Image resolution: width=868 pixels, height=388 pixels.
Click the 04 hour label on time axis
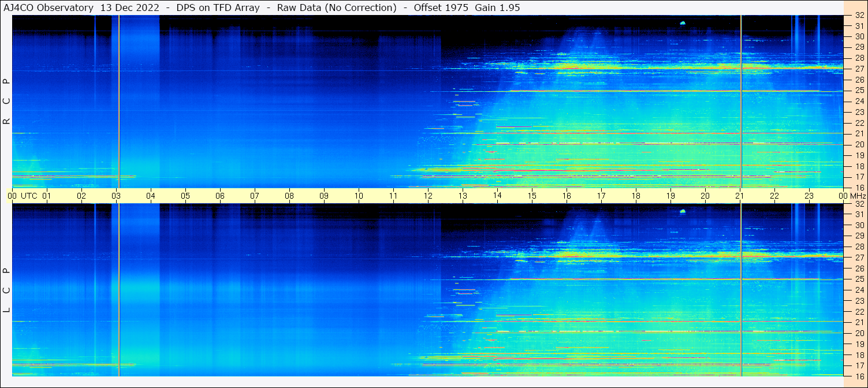[151, 196]
